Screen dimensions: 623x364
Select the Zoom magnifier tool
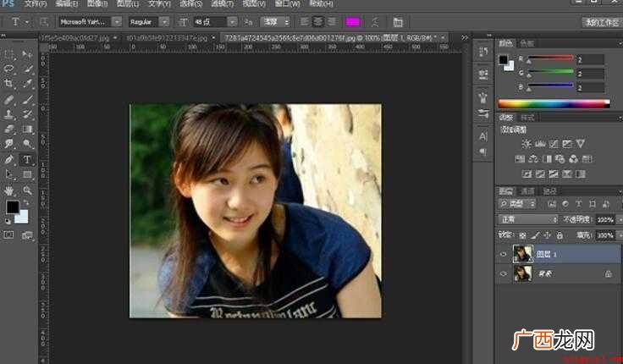tap(27, 190)
